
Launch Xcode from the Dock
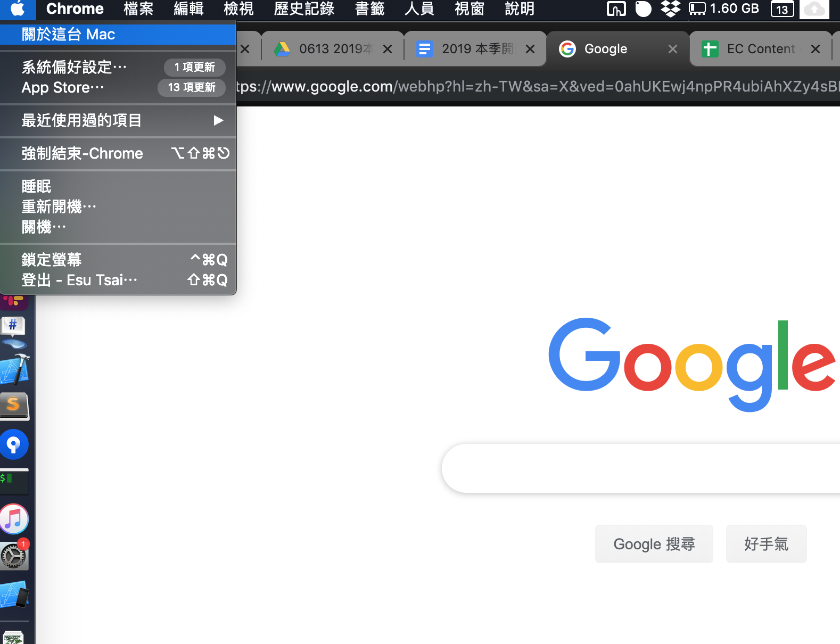pos(14,369)
